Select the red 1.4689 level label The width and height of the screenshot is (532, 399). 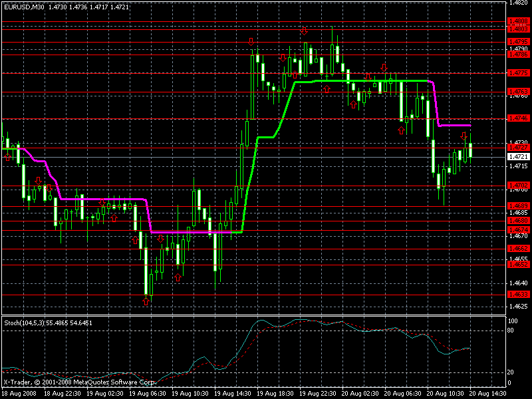click(x=518, y=206)
